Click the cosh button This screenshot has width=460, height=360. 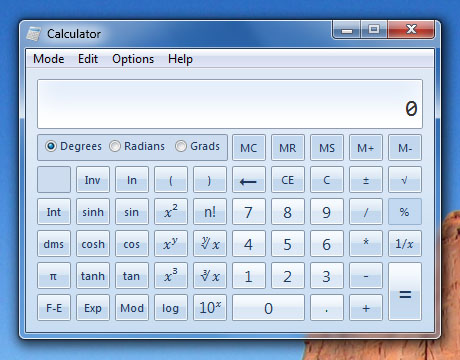[x=93, y=244]
